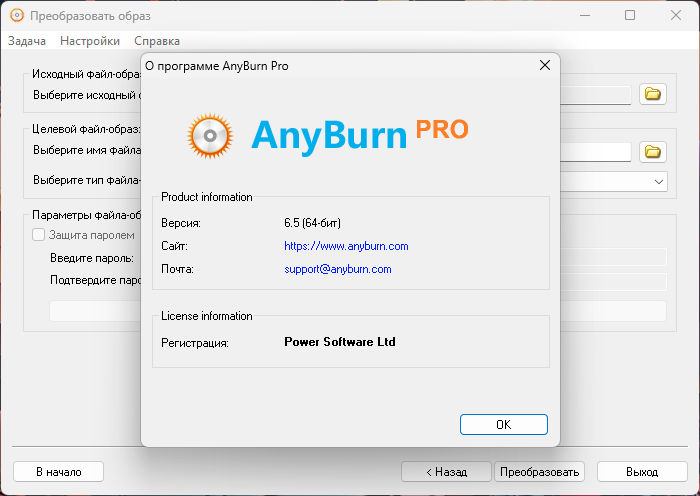Click the target image file name field

[x=595, y=152]
